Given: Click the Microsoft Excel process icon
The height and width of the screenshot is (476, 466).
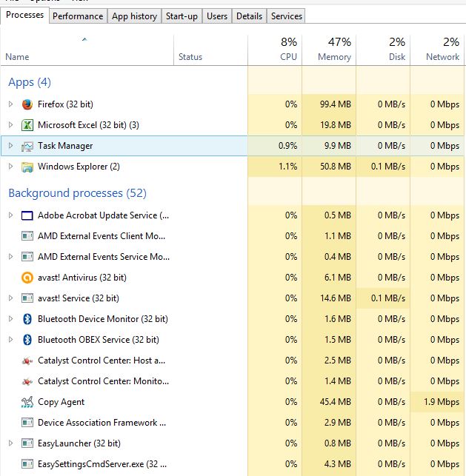Looking at the screenshot, I should (27, 125).
